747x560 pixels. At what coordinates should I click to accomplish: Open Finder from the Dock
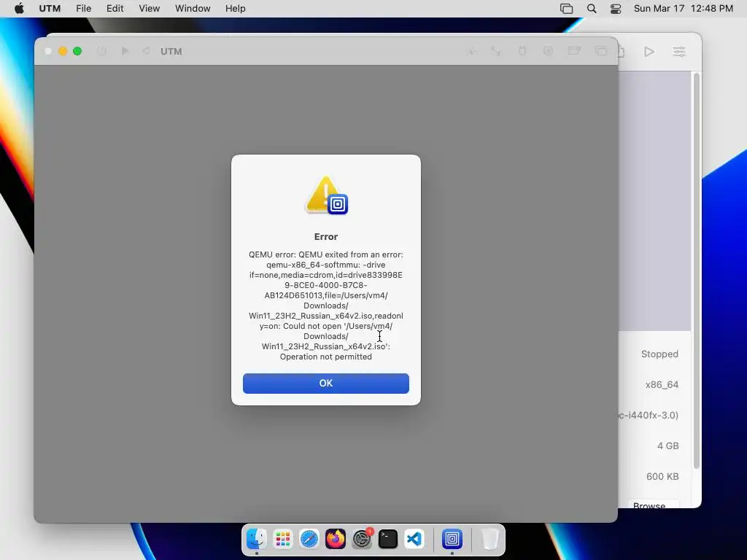pos(256,539)
